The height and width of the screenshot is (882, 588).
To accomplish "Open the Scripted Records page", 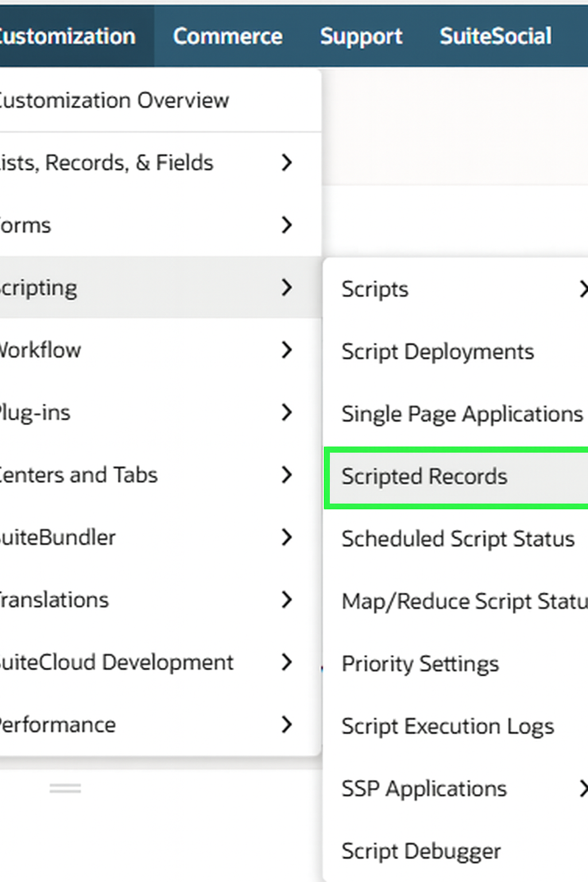I will click(x=424, y=476).
